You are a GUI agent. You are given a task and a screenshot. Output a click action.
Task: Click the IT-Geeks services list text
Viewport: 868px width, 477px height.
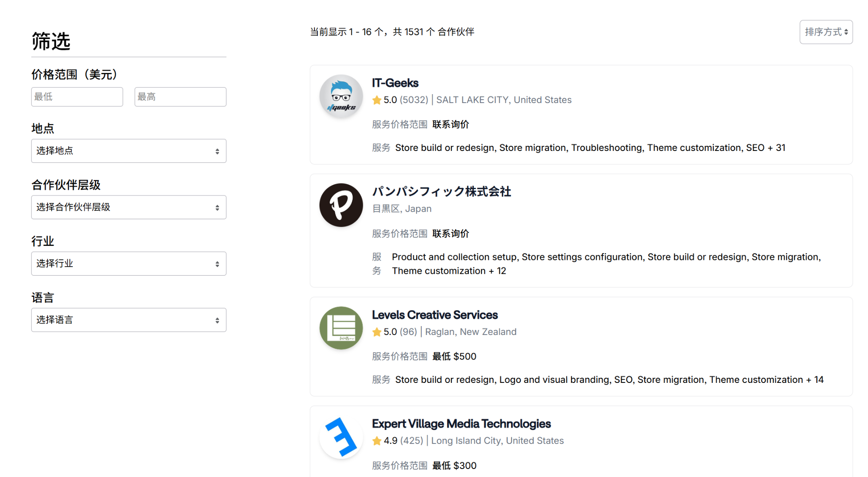click(x=590, y=148)
